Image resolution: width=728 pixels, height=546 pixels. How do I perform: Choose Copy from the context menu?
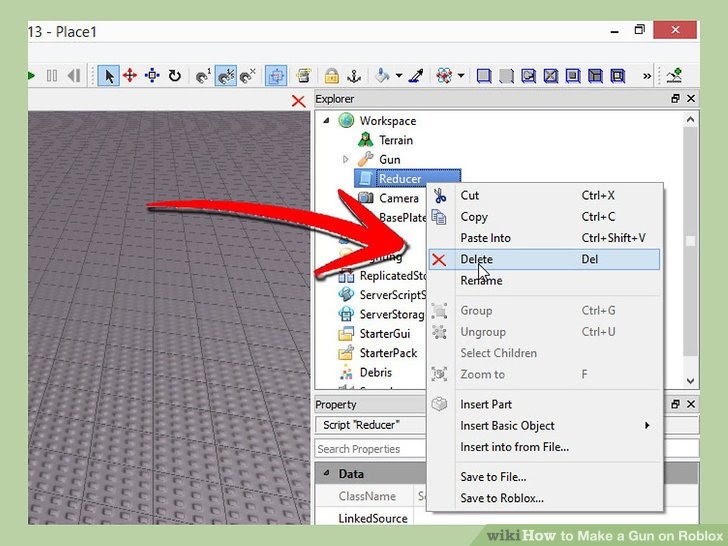click(x=545, y=217)
